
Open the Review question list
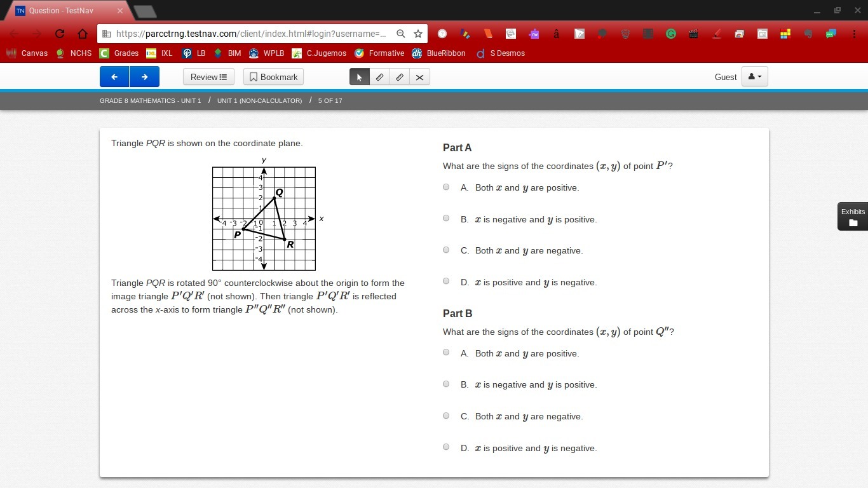(208, 77)
